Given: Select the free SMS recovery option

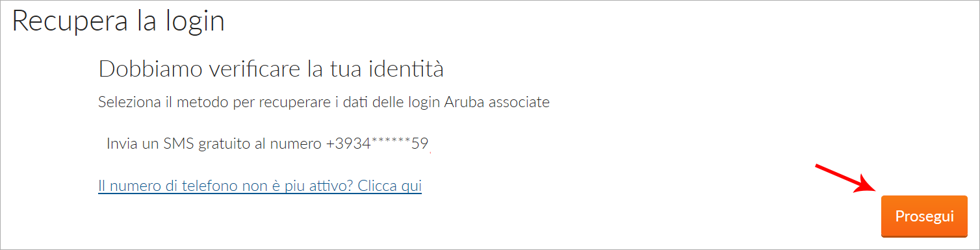Looking at the screenshot, I should click(267, 144).
